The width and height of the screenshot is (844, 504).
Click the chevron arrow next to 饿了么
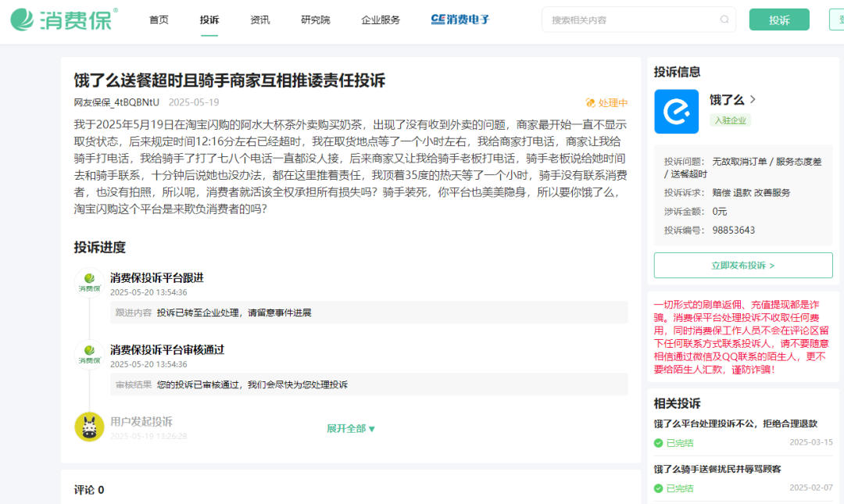(x=753, y=99)
